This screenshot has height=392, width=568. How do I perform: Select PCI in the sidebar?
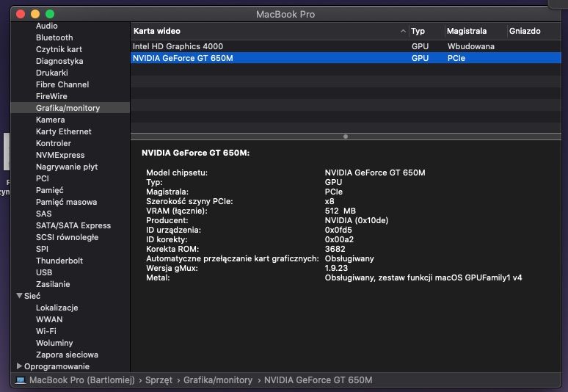coord(42,178)
